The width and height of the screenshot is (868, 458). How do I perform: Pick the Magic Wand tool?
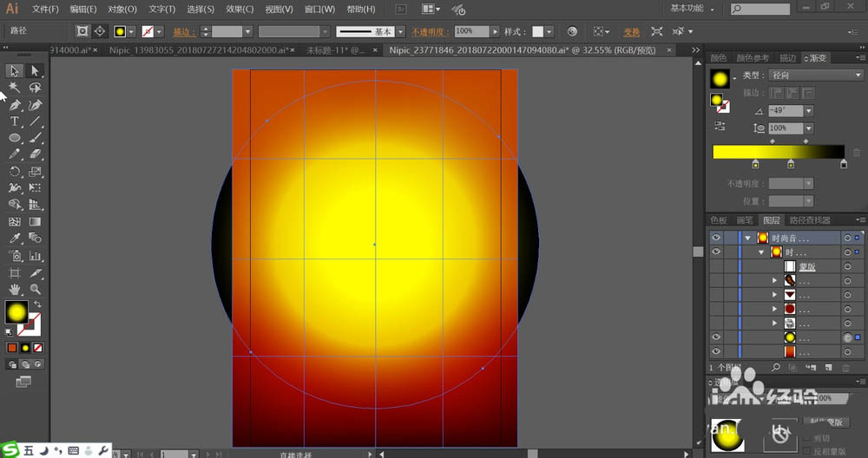tap(15, 88)
